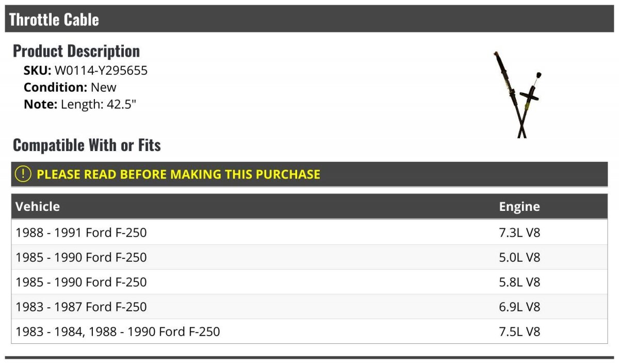Click the Condition: New line

click(x=70, y=87)
